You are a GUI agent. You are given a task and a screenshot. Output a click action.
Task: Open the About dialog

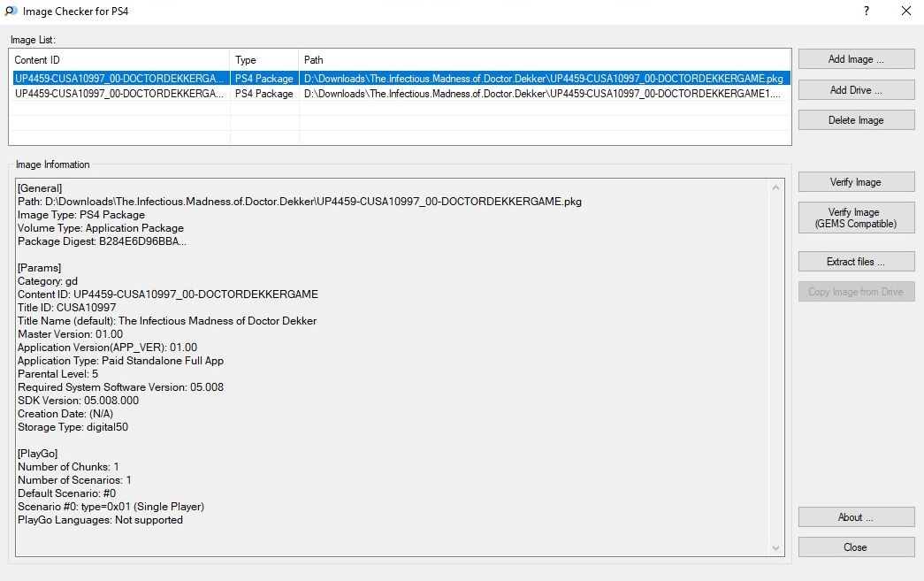[856, 516]
